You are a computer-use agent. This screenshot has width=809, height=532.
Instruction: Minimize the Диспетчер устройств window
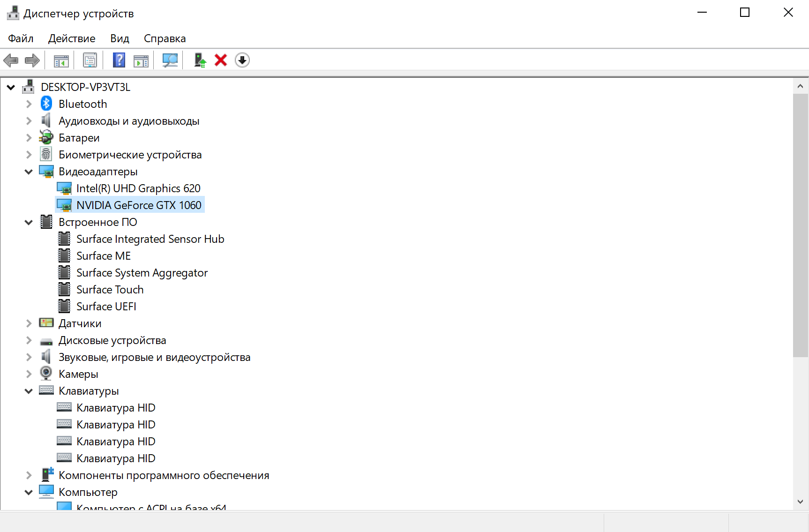click(702, 13)
